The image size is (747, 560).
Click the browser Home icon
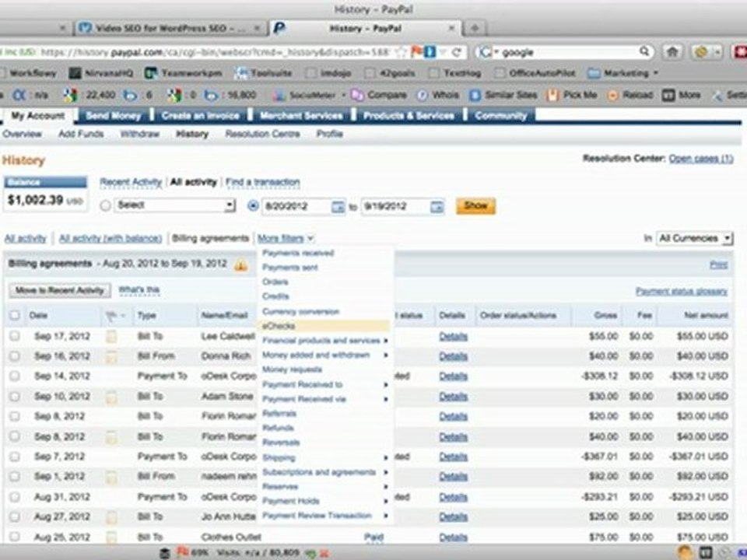click(672, 52)
